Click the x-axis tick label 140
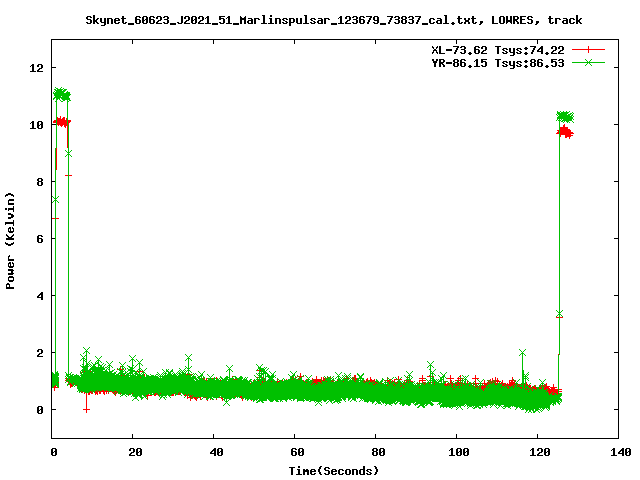 click(x=620, y=452)
